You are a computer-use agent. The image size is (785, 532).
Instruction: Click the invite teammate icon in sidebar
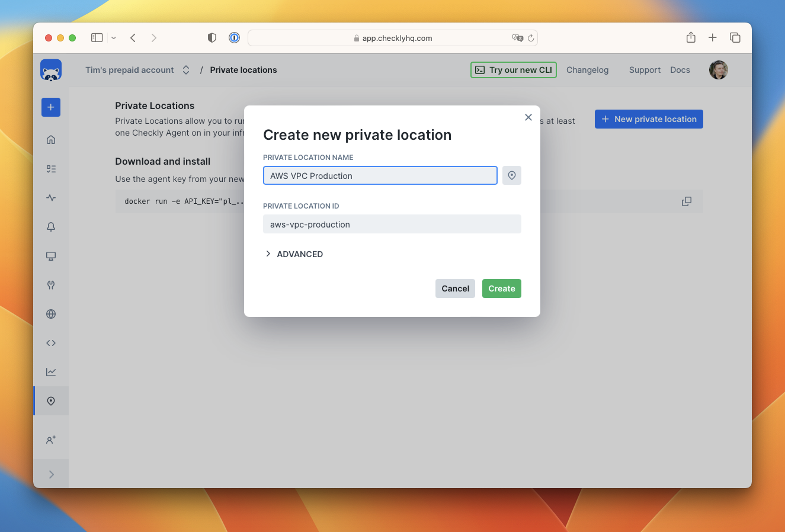tap(50, 440)
